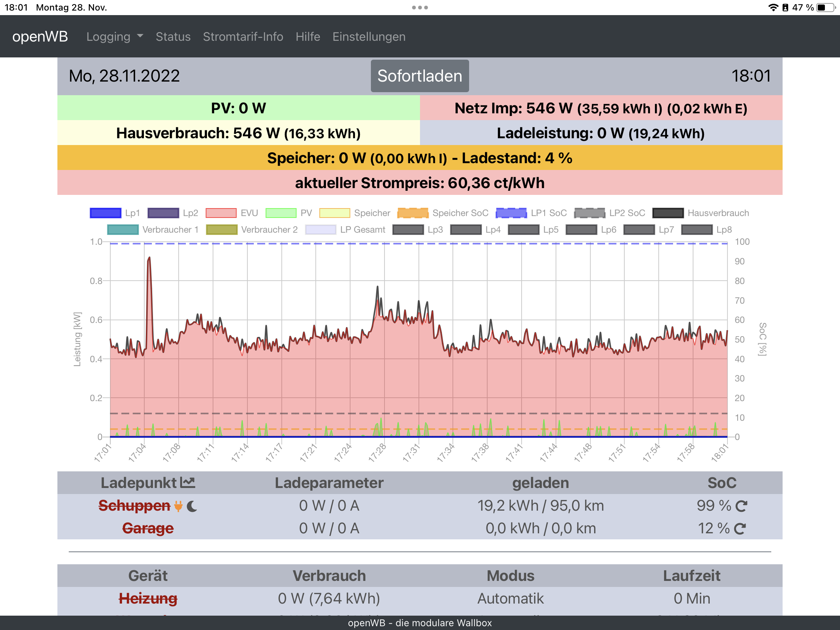Click the openWB brand link
This screenshot has height=630, width=840.
40,37
